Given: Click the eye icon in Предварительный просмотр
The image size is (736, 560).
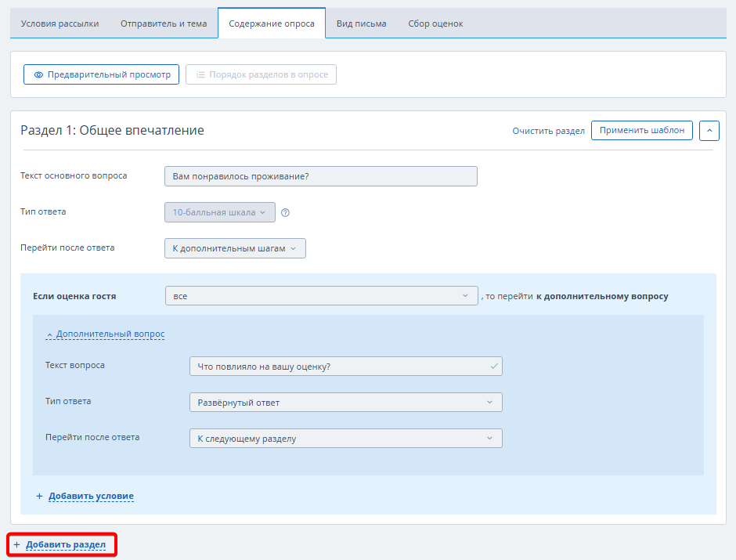Looking at the screenshot, I should tap(38, 74).
